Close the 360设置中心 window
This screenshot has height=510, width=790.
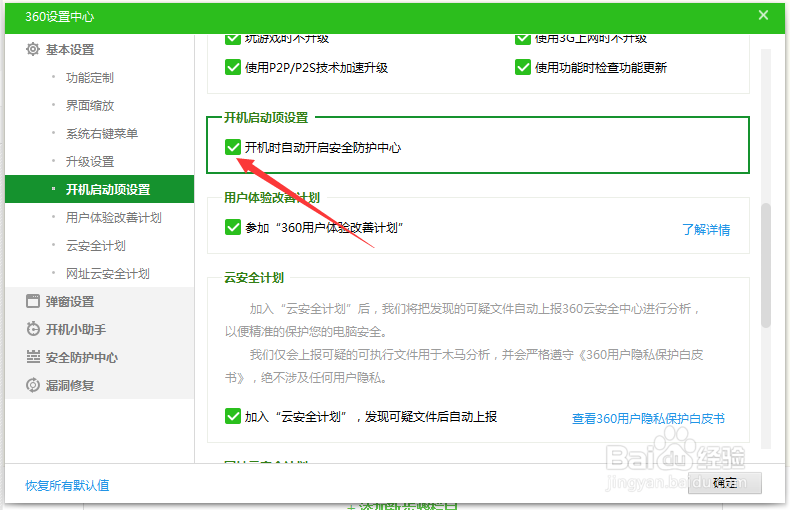[x=763, y=15]
